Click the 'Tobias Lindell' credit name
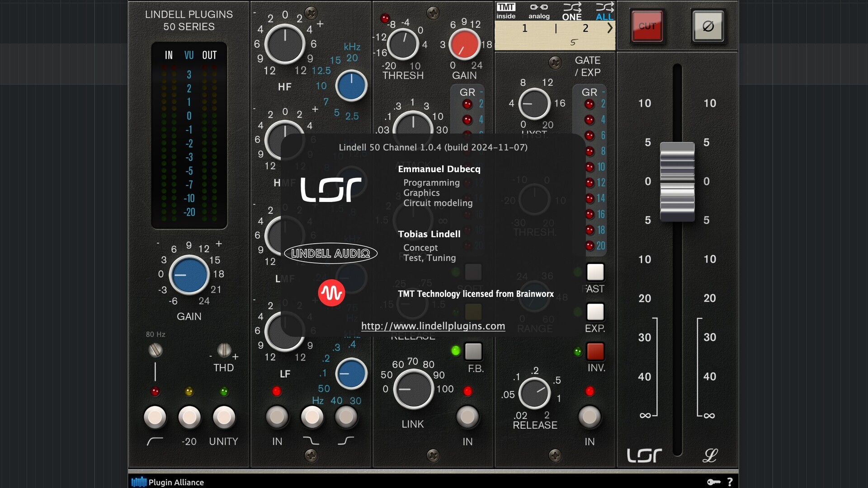The width and height of the screenshot is (868, 488). point(429,234)
